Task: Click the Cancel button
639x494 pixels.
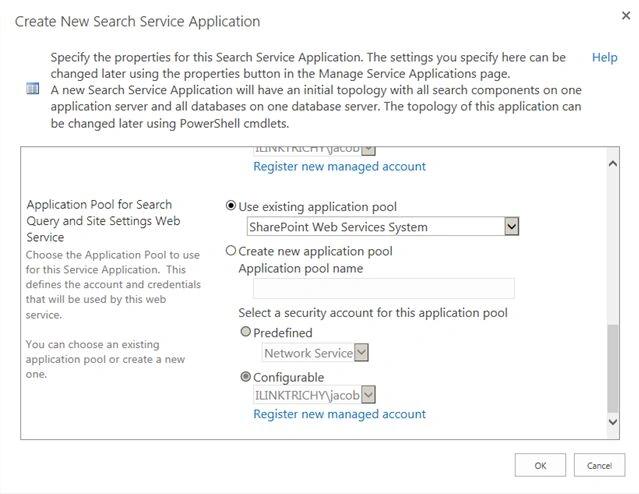Action: 599,465
